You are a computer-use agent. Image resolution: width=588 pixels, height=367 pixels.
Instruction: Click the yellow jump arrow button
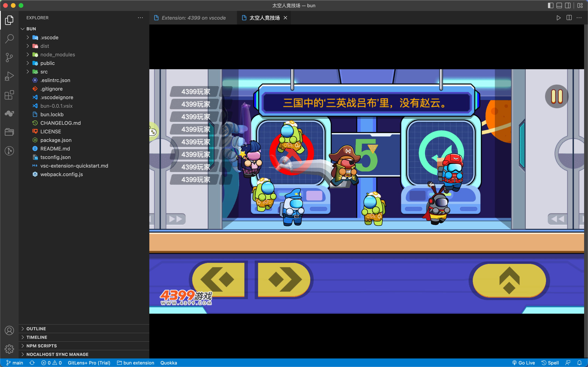click(509, 280)
